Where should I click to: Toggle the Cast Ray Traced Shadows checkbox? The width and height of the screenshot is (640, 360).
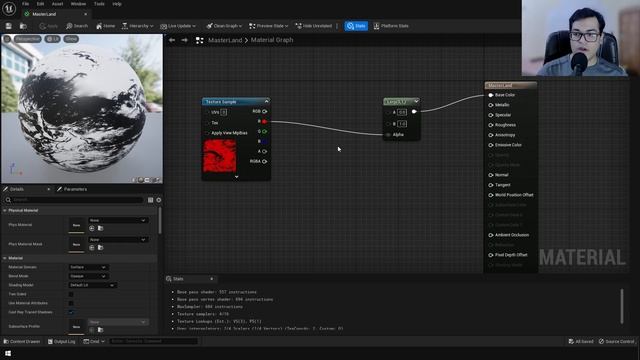[71, 312]
